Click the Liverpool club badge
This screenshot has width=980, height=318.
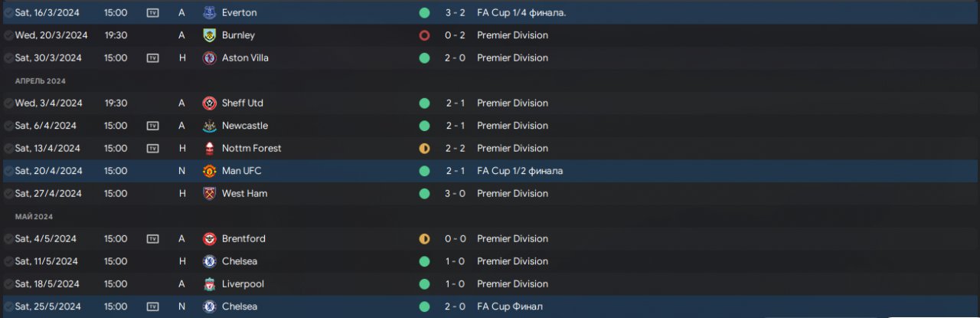[209, 284]
